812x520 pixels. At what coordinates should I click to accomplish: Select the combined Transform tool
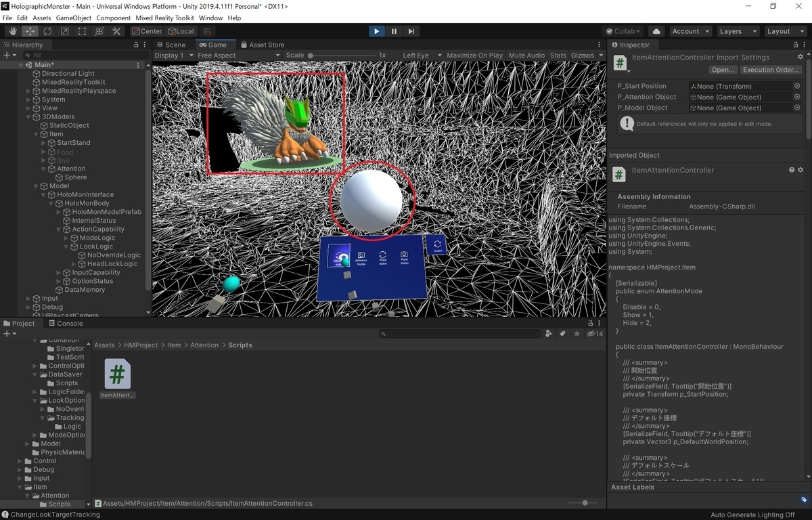99,31
